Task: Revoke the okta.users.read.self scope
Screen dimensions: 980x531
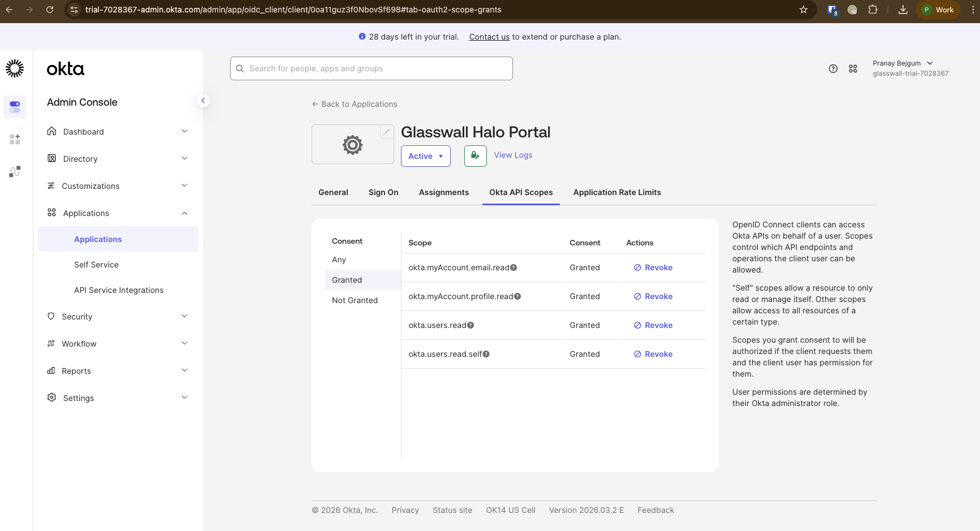Action: (x=653, y=354)
